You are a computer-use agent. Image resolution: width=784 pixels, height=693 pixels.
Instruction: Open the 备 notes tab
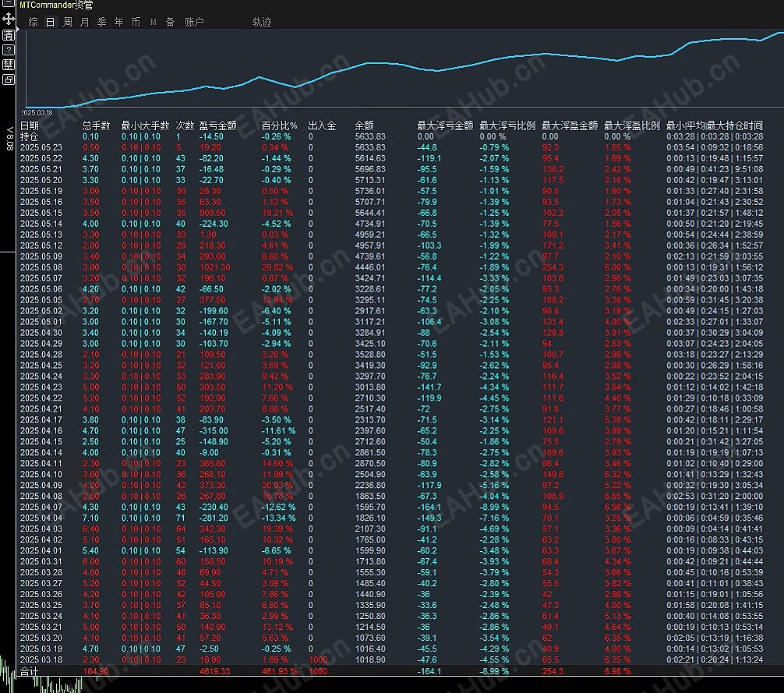coord(170,23)
